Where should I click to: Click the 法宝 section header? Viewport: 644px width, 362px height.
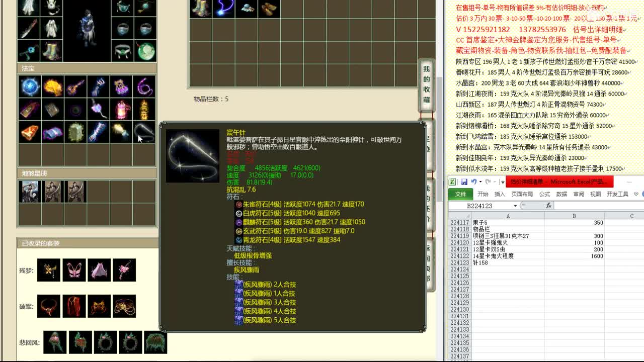[x=87, y=68]
